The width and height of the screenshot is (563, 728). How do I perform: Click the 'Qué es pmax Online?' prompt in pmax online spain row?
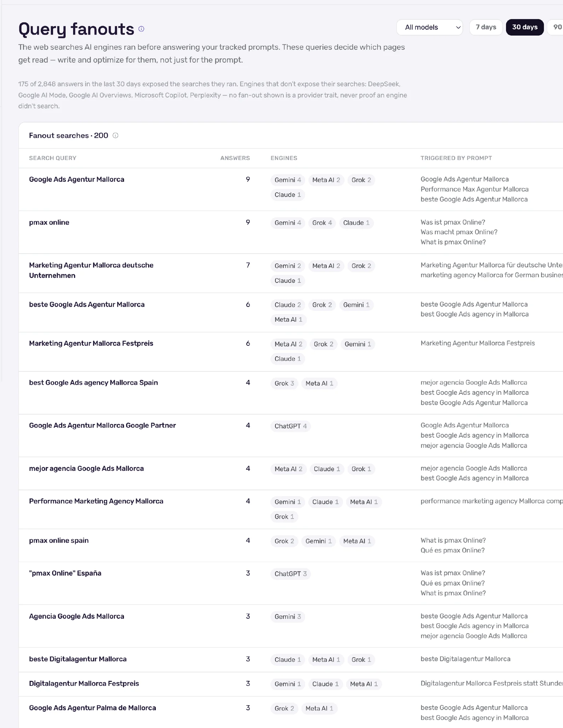pyautogui.click(x=453, y=550)
